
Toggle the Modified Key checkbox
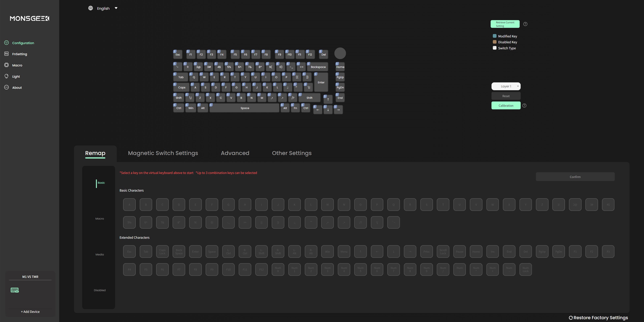pos(494,36)
